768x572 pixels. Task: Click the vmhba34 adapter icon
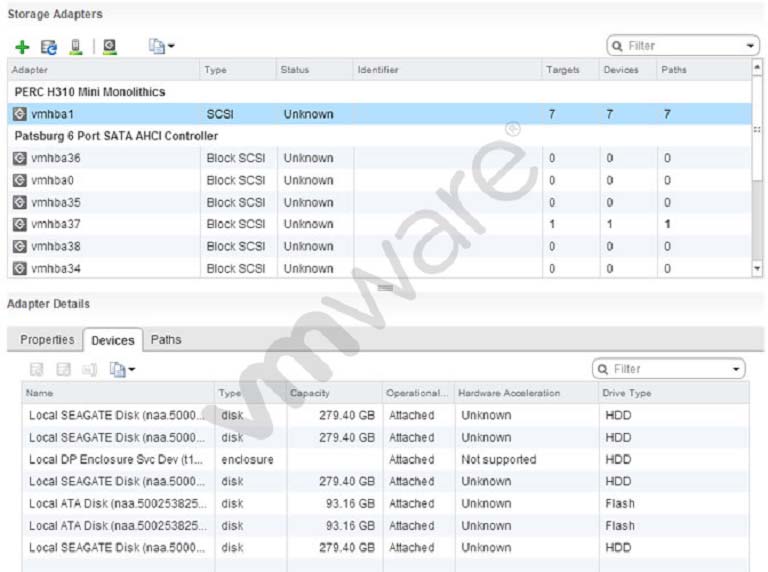click(x=20, y=268)
